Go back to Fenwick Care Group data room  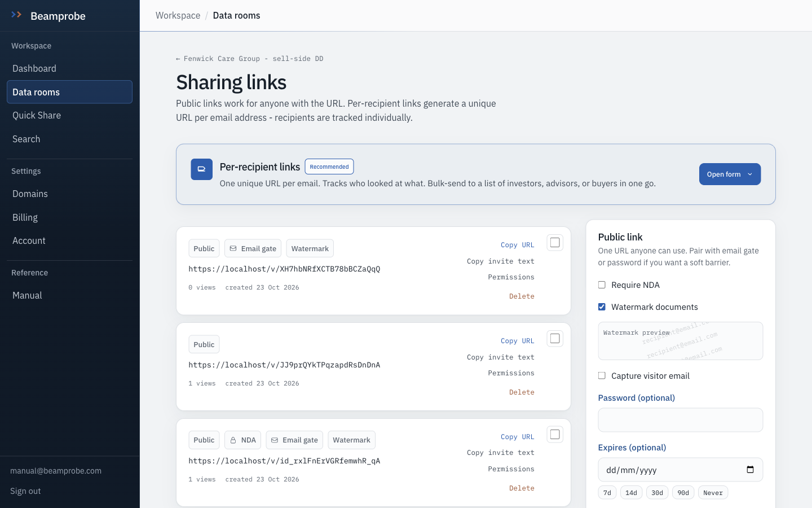coord(250,59)
